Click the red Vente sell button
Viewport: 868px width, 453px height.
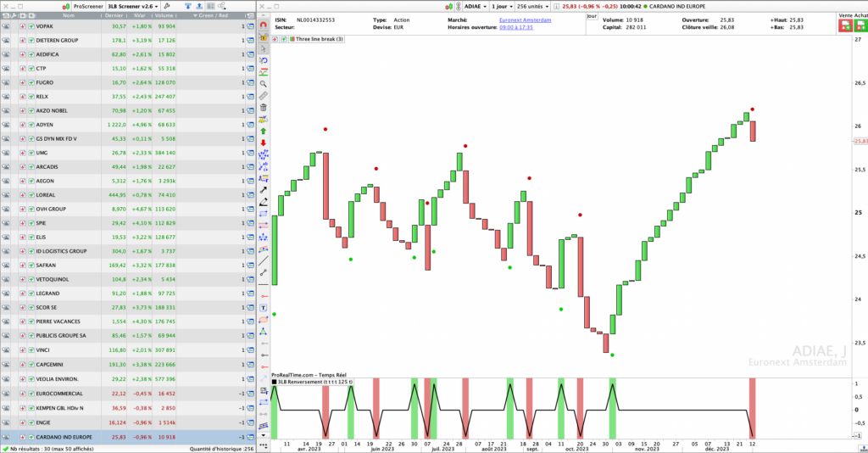pyautogui.click(x=845, y=25)
